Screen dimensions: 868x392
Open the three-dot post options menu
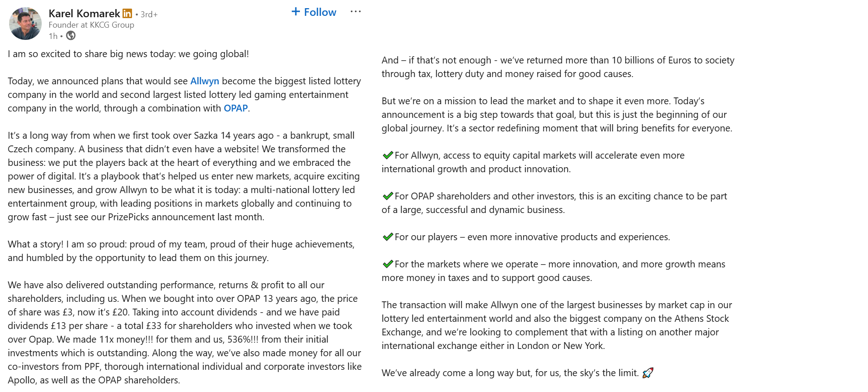point(355,12)
